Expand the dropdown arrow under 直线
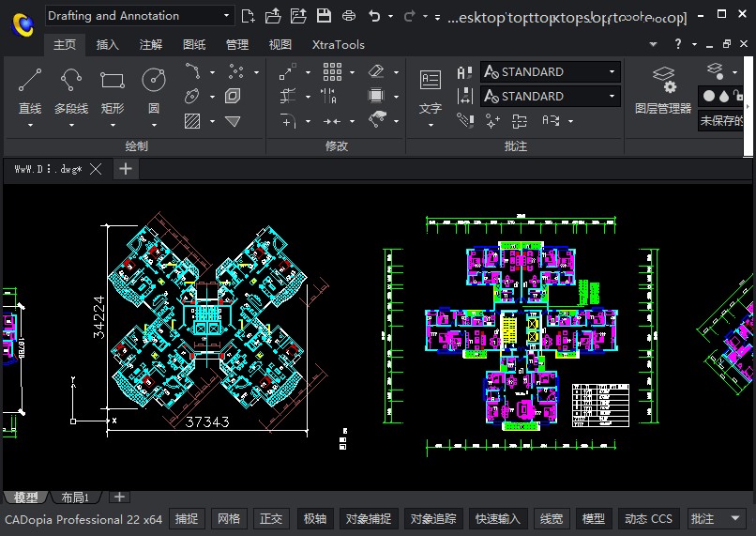 coord(30,126)
